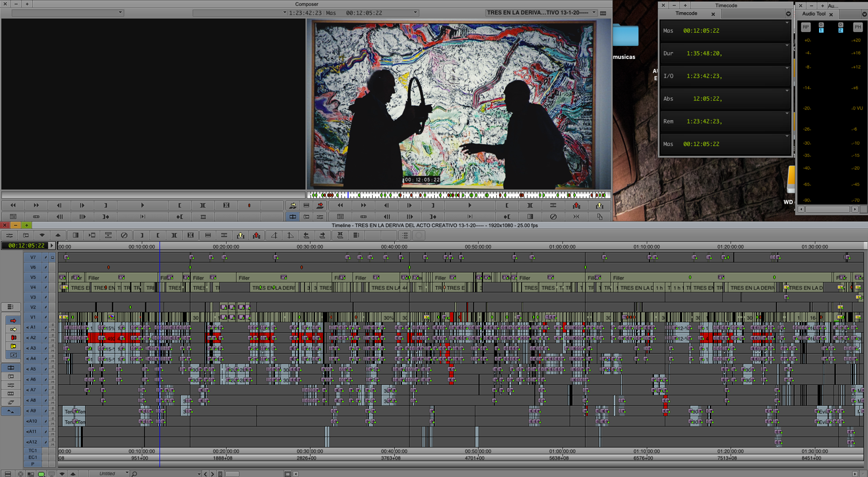The width and height of the screenshot is (868, 477).
Task: Click Extract yellow arrow in Timeline toolbar
Action: click(241, 235)
